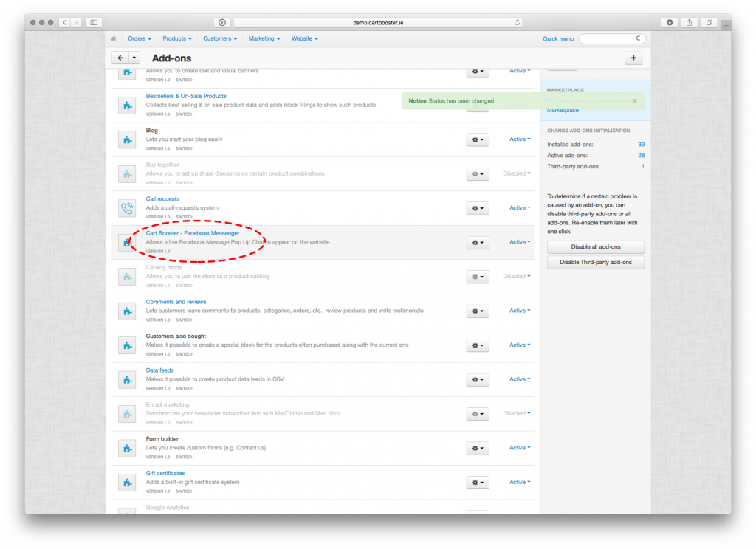The image size is (756, 549).
Task: Open a new Safari tab
Action: point(726,25)
